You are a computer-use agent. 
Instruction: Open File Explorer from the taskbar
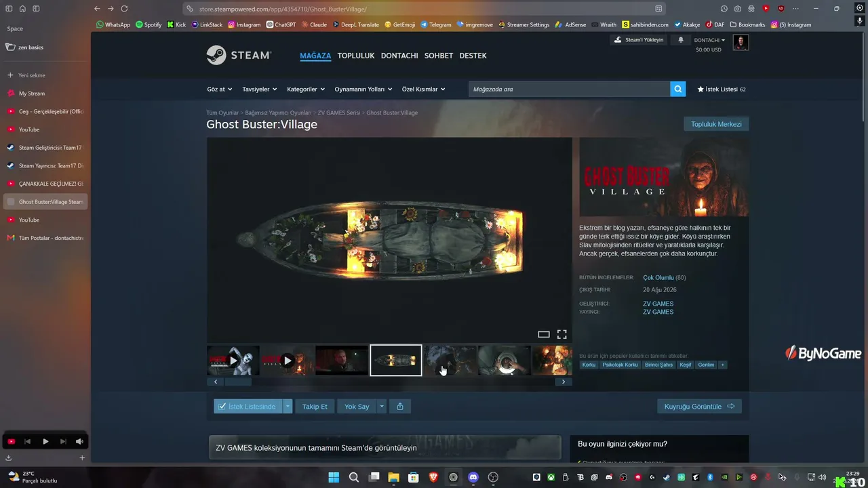coord(393,477)
